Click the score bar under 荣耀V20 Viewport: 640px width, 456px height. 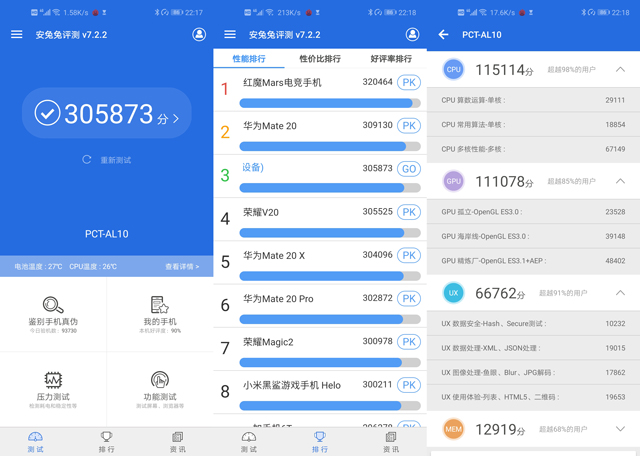coord(330,233)
